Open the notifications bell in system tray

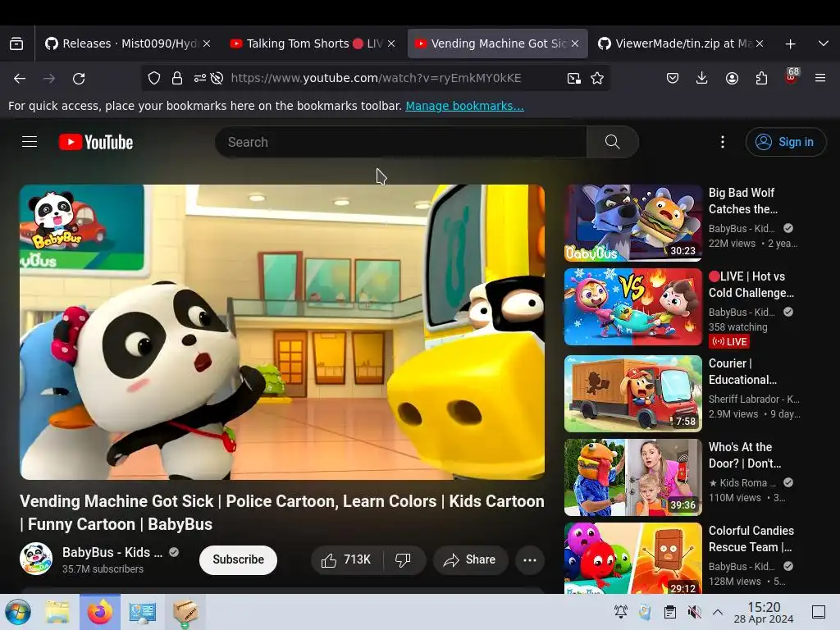tap(621, 612)
